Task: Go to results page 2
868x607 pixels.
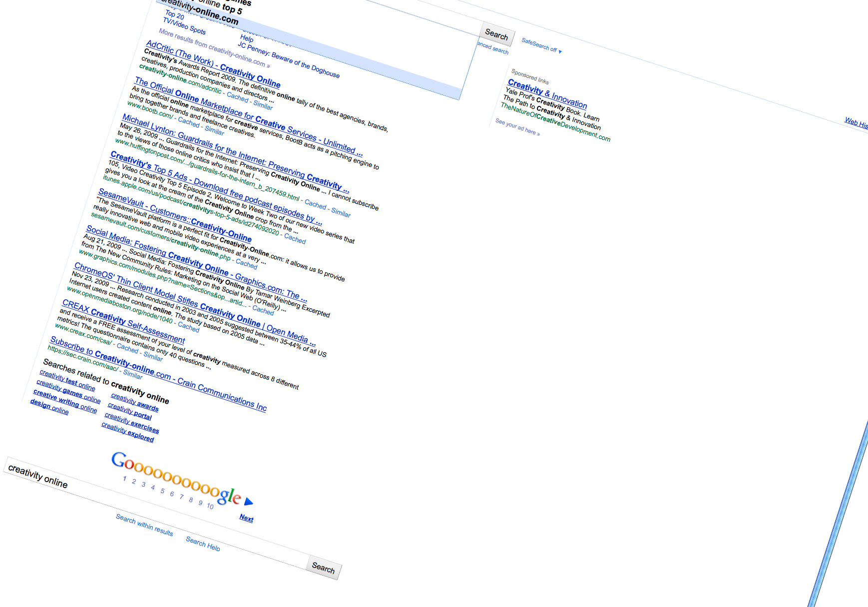Action: pyautogui.click(x=134, y=482)
